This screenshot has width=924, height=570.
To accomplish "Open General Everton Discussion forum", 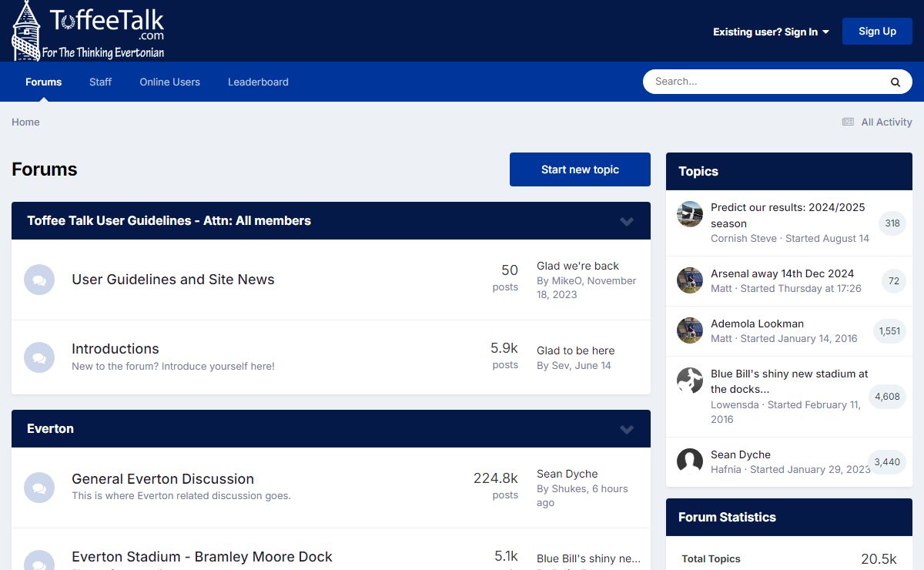I will (x=162, y=479).
